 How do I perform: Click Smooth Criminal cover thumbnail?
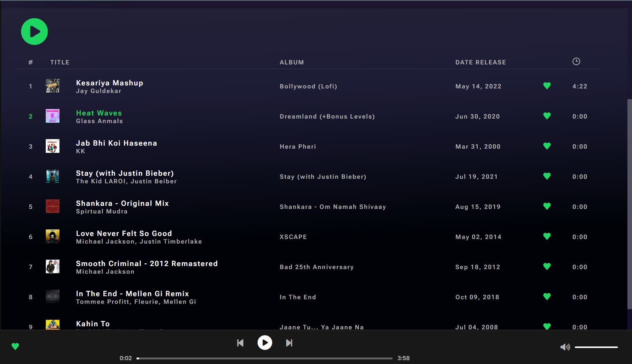[53, 266]
